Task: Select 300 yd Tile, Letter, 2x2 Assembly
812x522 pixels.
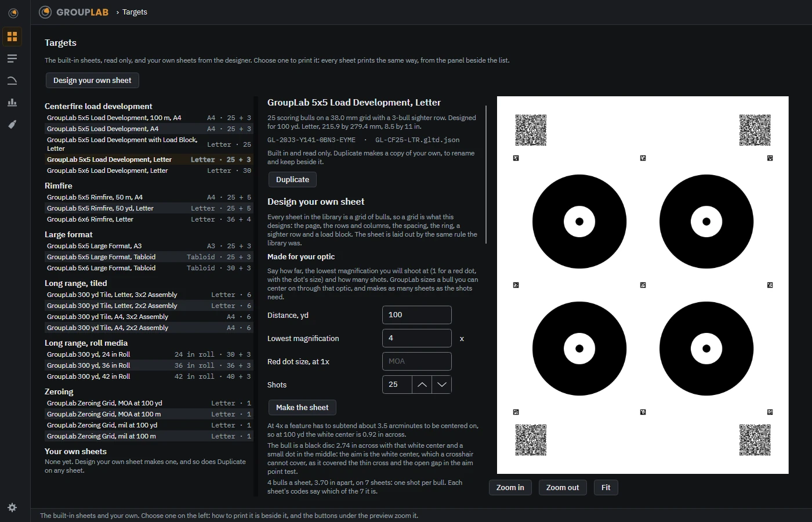Action: coord(149,306)
